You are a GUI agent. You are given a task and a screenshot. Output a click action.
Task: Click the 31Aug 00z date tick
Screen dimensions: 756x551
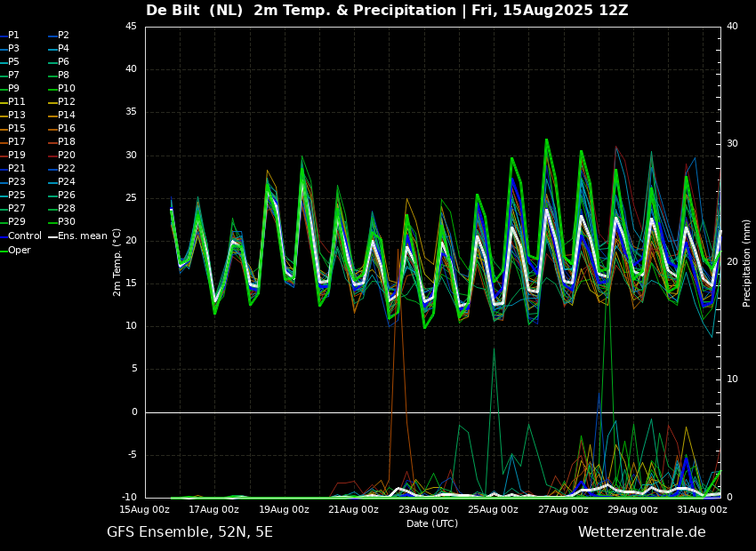click(702, 510)
